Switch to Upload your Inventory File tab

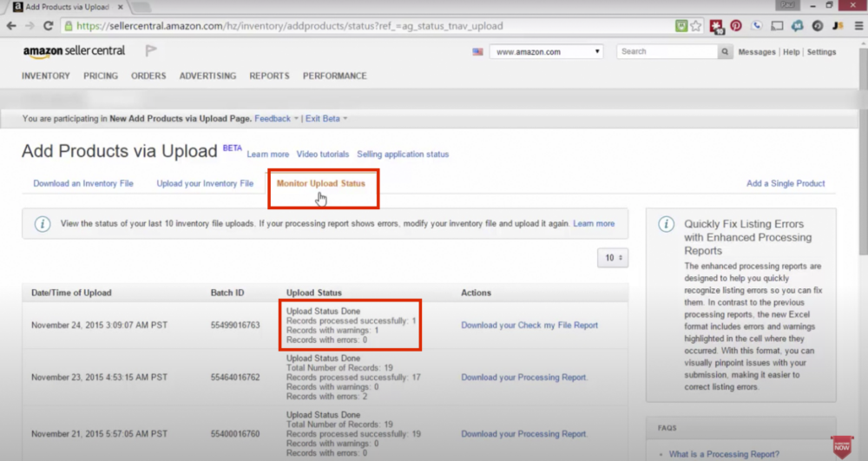point(205,183)
